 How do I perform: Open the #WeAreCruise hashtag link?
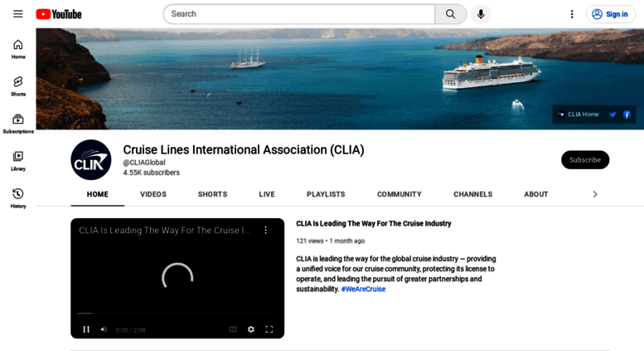364,290
